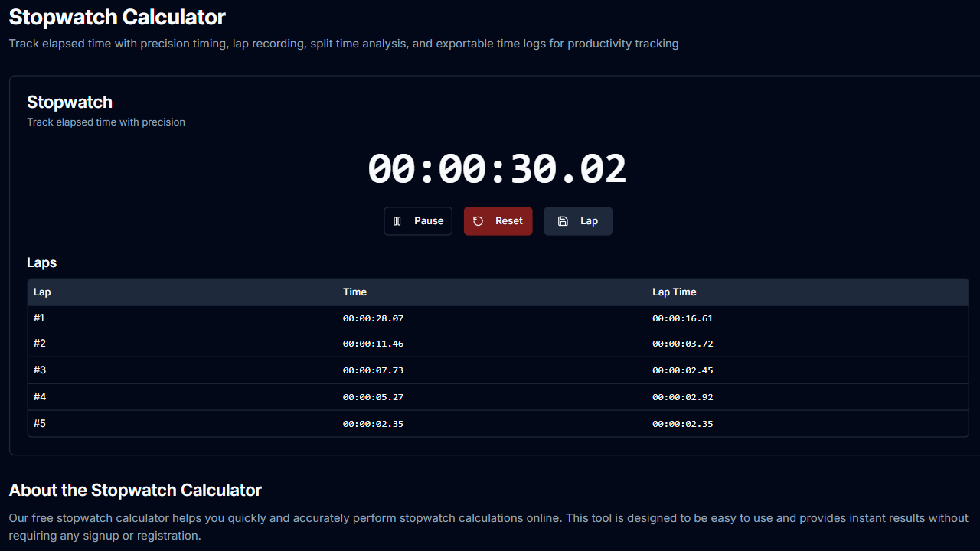Click lap time 00:00:16.61 for lap #1

[x=682, y=318]
